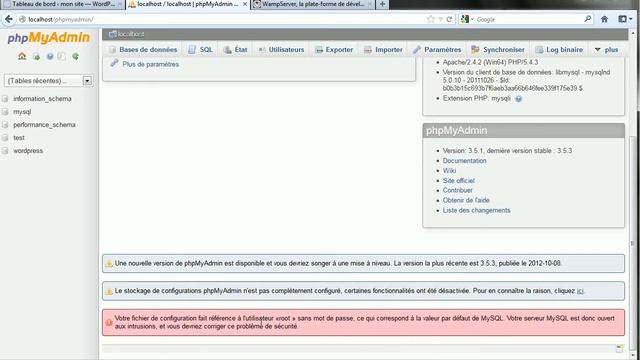
Task: Open the Bases de données tab
Action: (143, 50)
